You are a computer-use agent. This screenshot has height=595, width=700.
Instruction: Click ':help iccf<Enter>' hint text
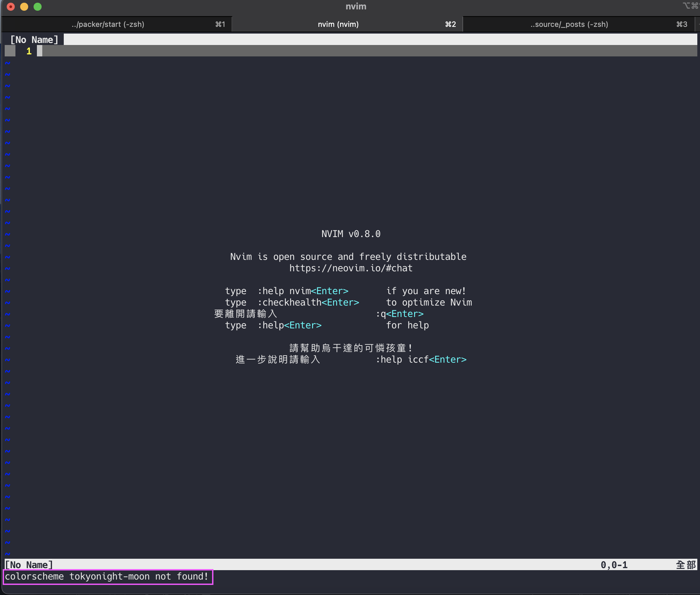(x=421, y=360)
